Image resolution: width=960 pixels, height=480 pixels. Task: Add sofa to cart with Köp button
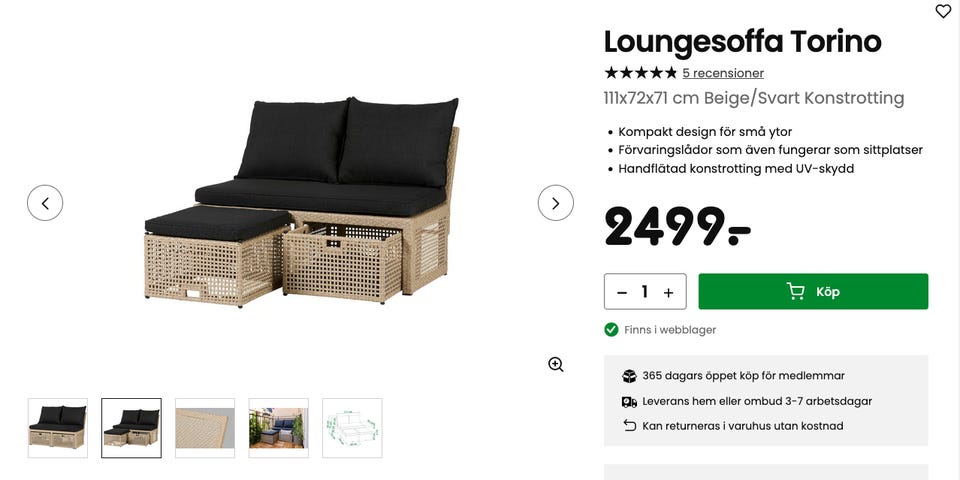[813, 291]
